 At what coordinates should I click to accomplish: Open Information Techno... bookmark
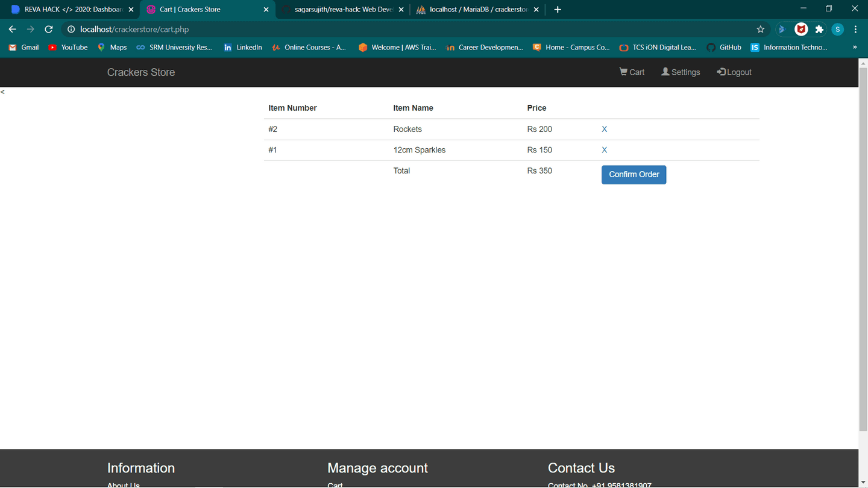pos(789,47)
